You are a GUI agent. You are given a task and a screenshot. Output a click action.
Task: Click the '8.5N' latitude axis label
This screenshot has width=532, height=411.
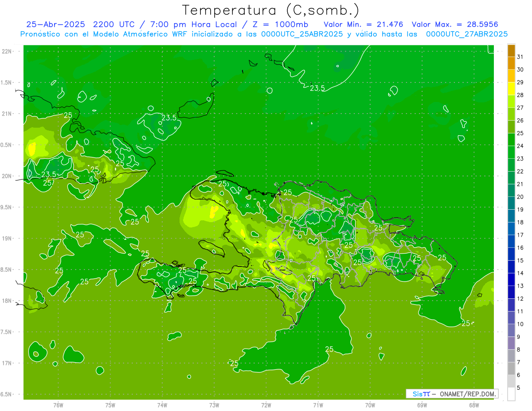pyautogui.click(x=7, y=270)
